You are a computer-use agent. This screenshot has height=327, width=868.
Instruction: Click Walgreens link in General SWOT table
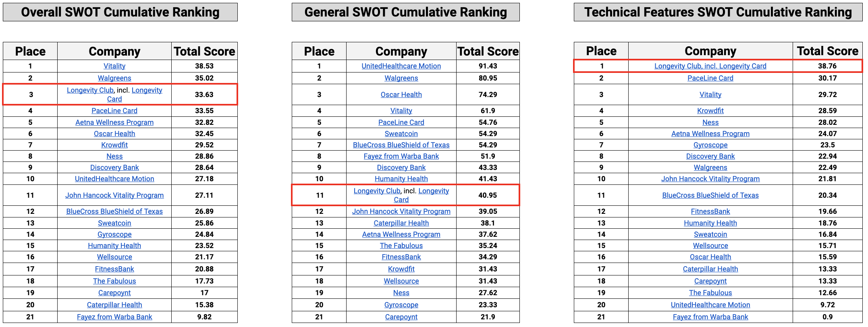point(401,78)
